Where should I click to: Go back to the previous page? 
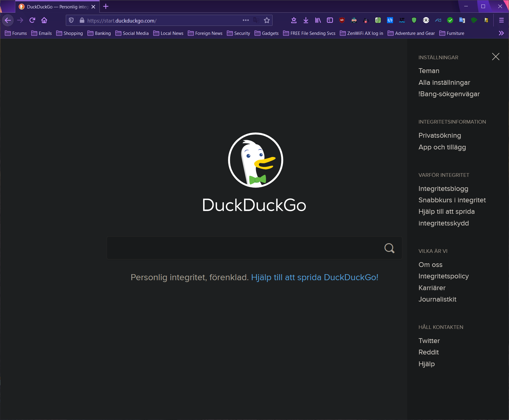8,20
